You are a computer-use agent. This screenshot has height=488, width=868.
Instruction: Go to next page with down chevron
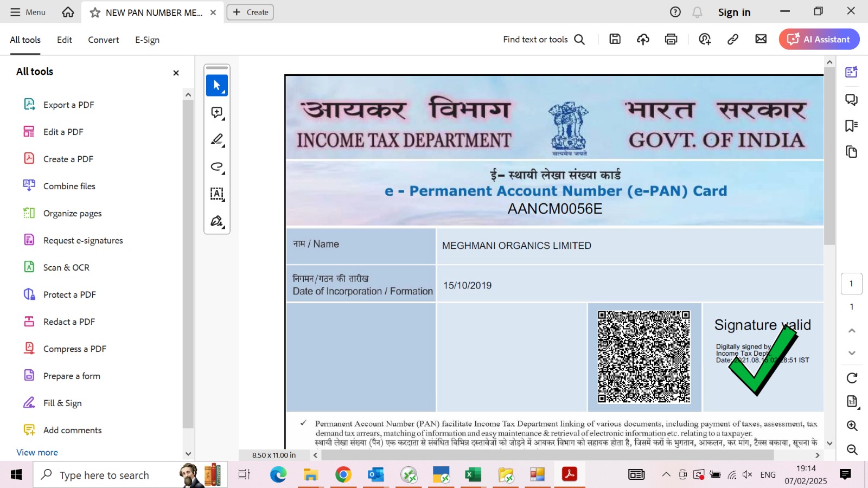pos(852,353)
